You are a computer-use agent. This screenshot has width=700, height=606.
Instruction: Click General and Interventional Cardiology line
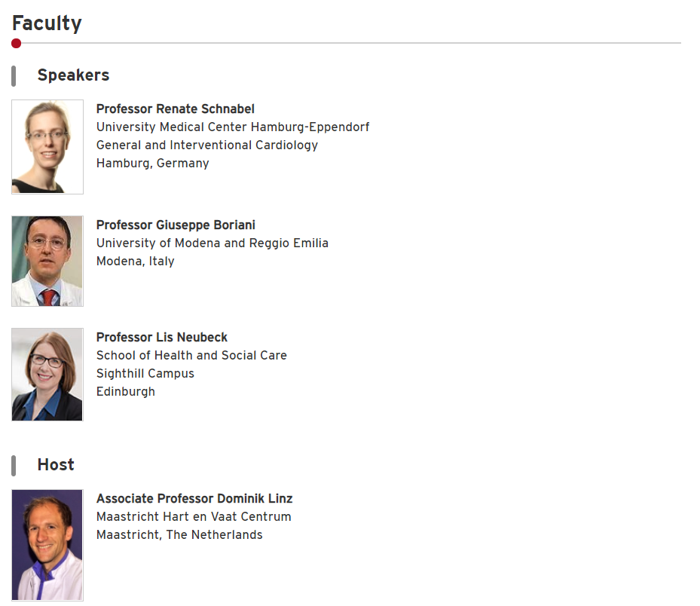[207, 145]
